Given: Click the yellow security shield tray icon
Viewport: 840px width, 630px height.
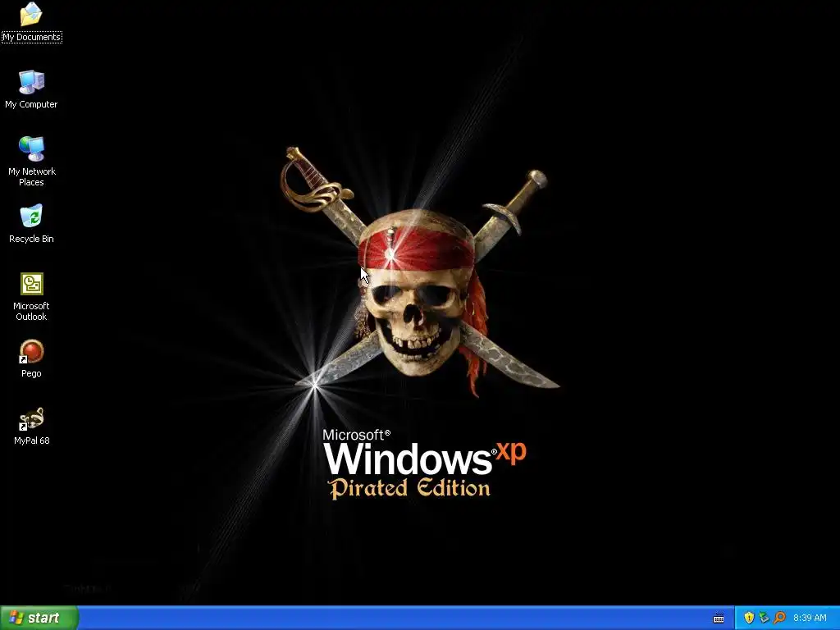Looking at the screenshot, I should (x=749, y=618).
